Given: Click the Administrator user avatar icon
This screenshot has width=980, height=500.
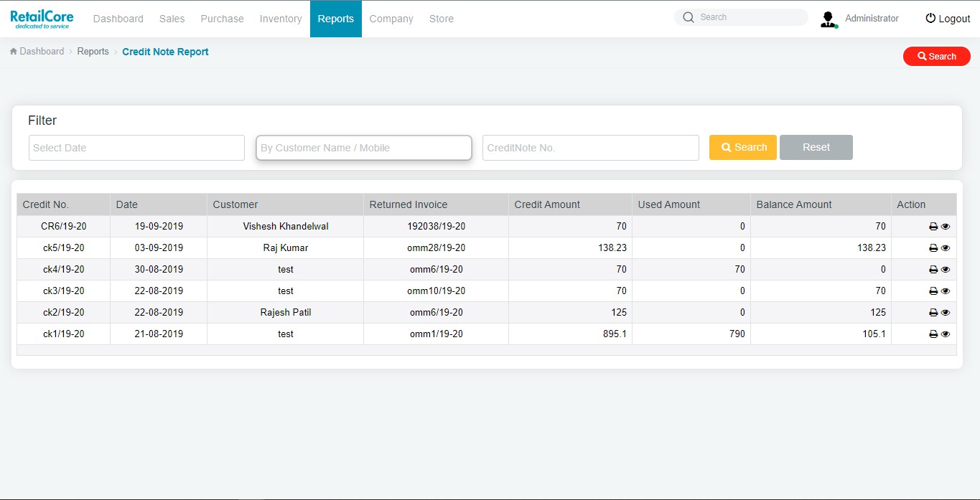Looking at the screenshot, I should [829, 19].
